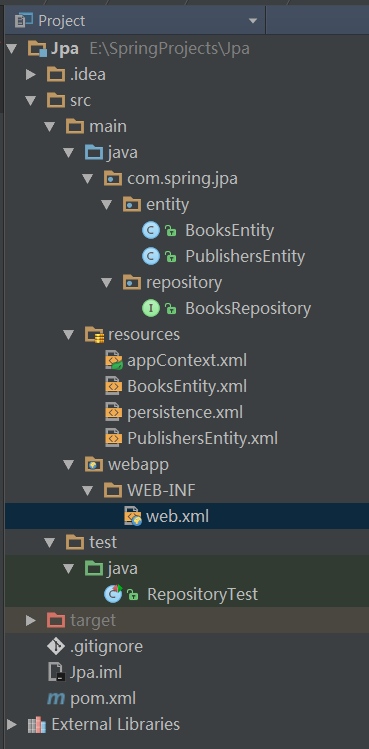Open the Project view dropdown arrow
This screenshot has width=369, height=749.
[x=253, y=21]
